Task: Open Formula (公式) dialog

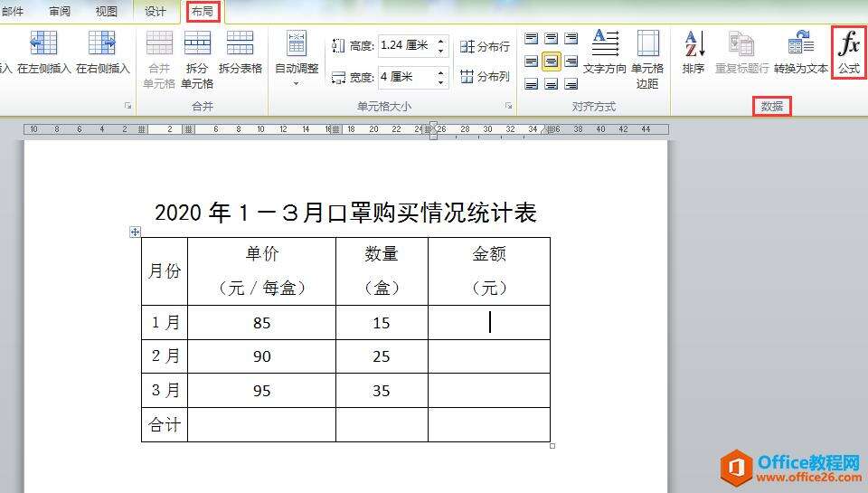Action: [849, 52]
